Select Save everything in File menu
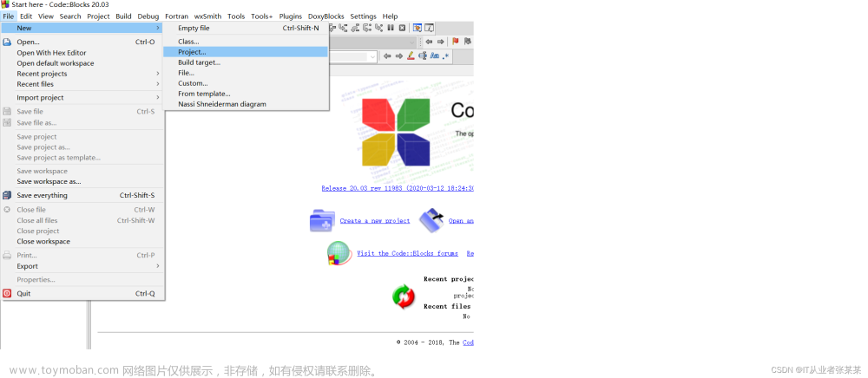868x378 pixels. (83, 195)
